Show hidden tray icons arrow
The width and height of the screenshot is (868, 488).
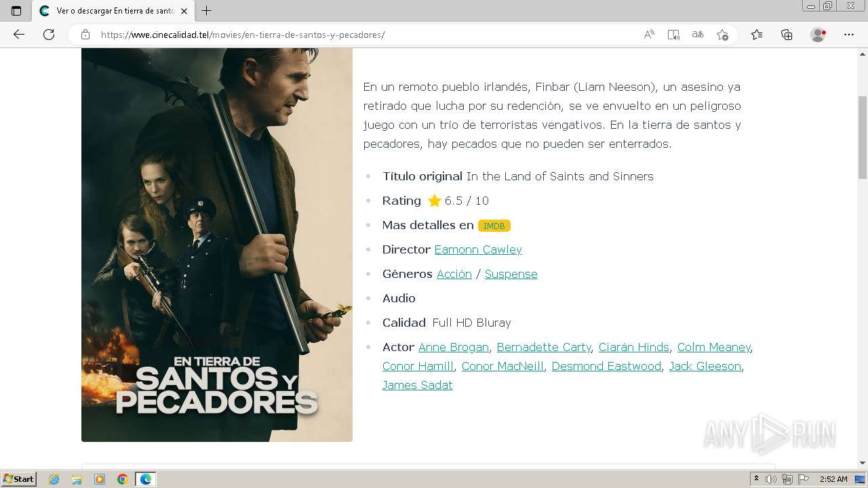coord(756,479)
